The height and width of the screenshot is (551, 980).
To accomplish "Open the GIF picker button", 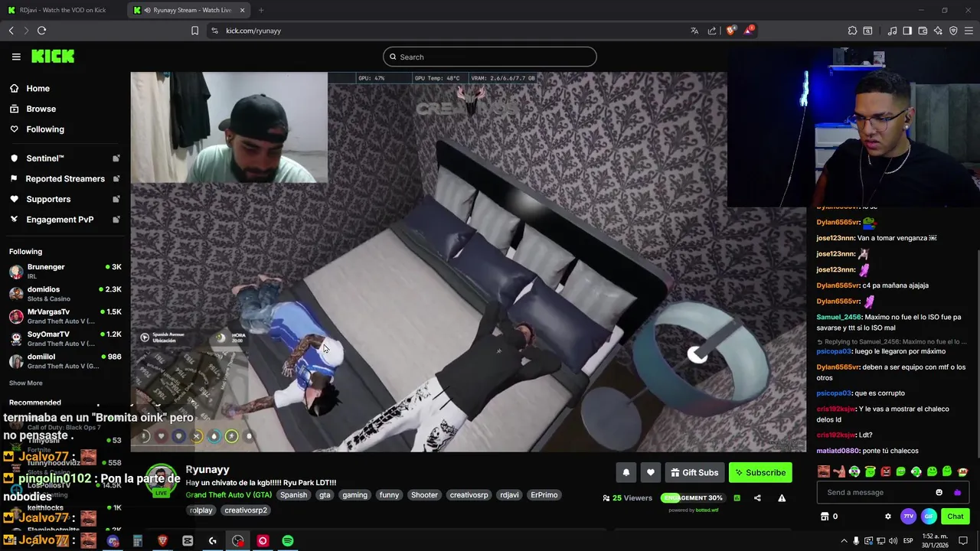I will point(929,517).
